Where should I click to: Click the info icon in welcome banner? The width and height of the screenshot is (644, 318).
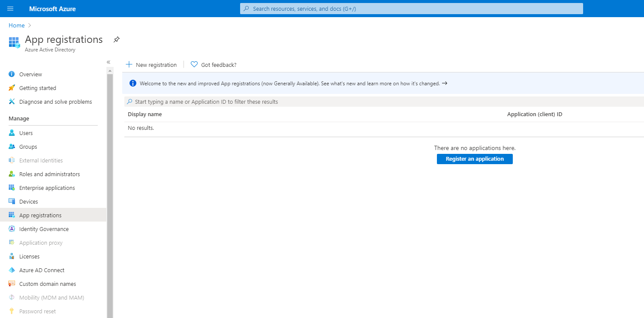pos(133,83)
